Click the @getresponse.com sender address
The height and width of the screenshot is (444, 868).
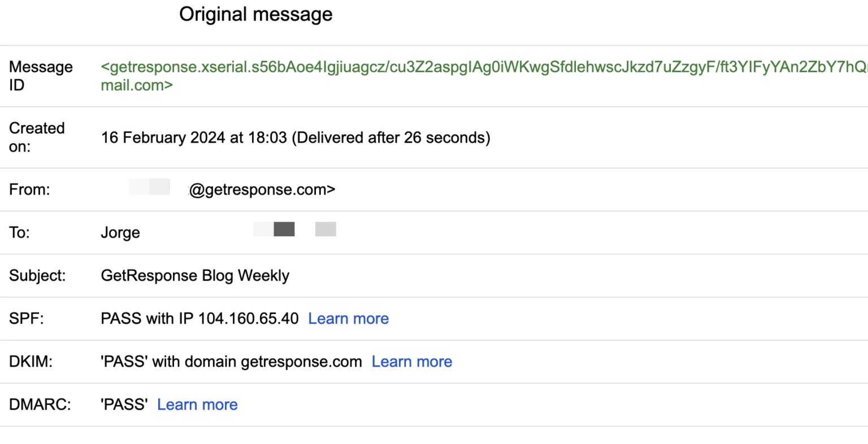(x=262, y=189)
